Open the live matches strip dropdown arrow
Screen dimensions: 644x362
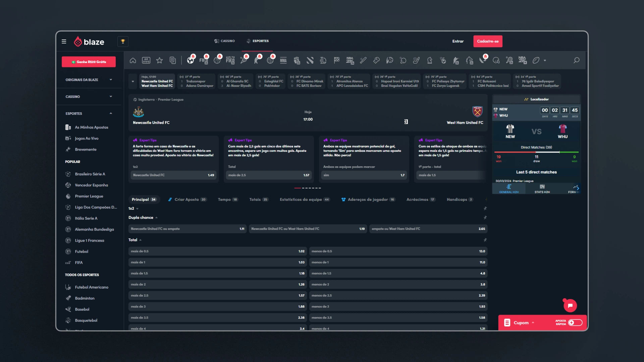point(133,81)
